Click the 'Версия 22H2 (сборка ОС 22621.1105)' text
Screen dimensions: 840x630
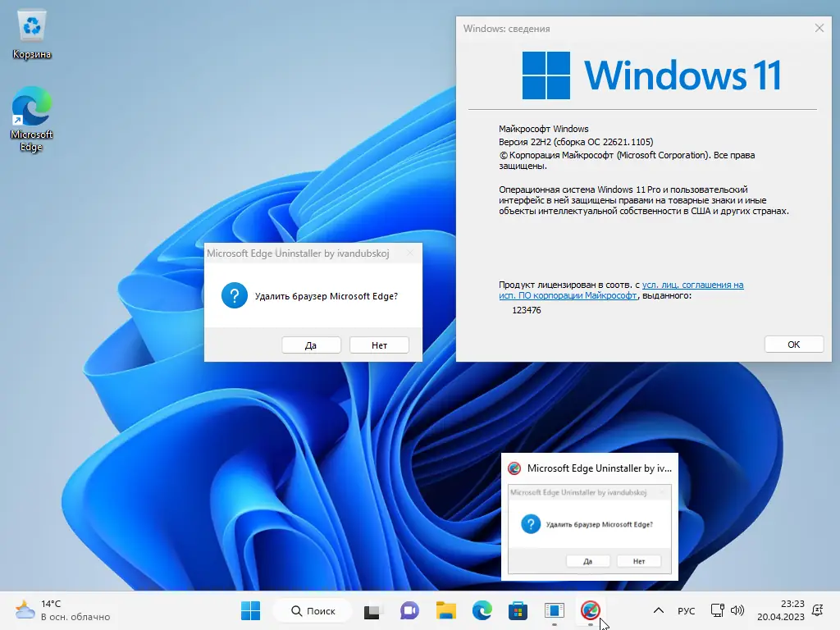pyautogui.click(x=576, y=142)
